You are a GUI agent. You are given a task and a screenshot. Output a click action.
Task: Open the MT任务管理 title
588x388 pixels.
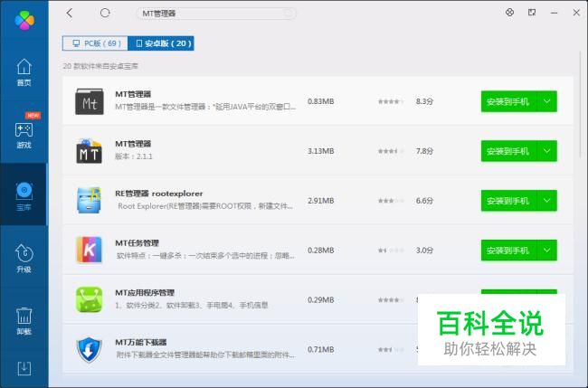point(137,243)
